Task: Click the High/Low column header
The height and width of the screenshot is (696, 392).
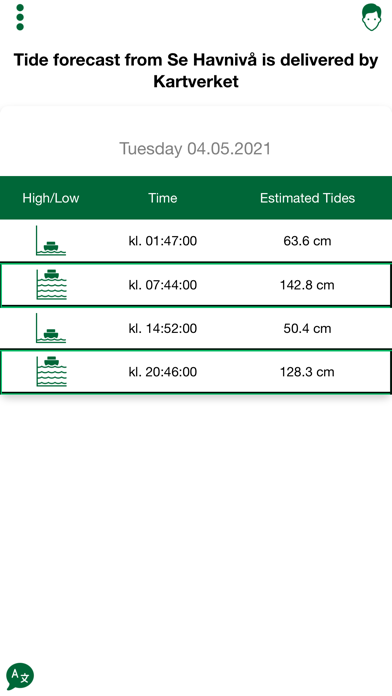Action: 51,198
